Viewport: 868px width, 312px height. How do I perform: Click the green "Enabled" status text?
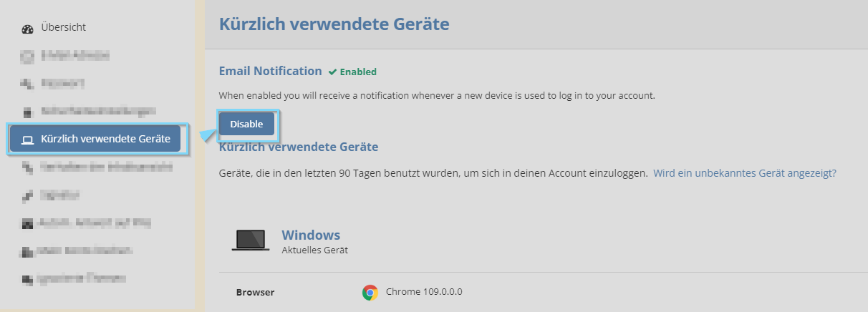coord(357,72)
